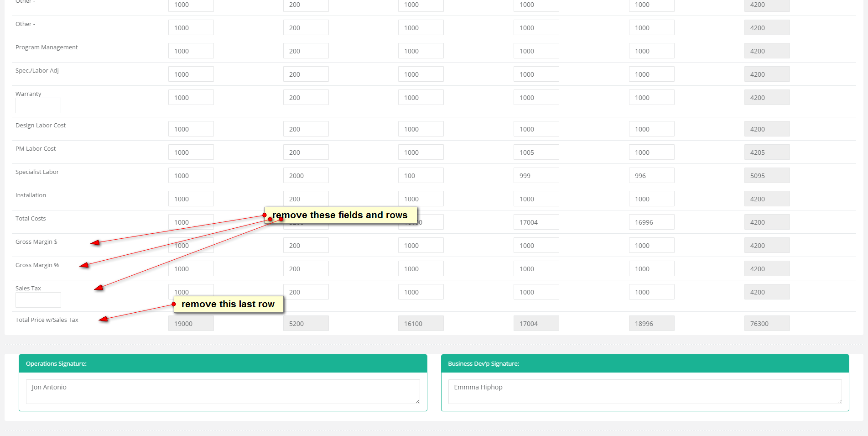Click the 999 field in Specialist Labor row
Viewport: 868px width, 436px height.
click(x=536, y=175)
